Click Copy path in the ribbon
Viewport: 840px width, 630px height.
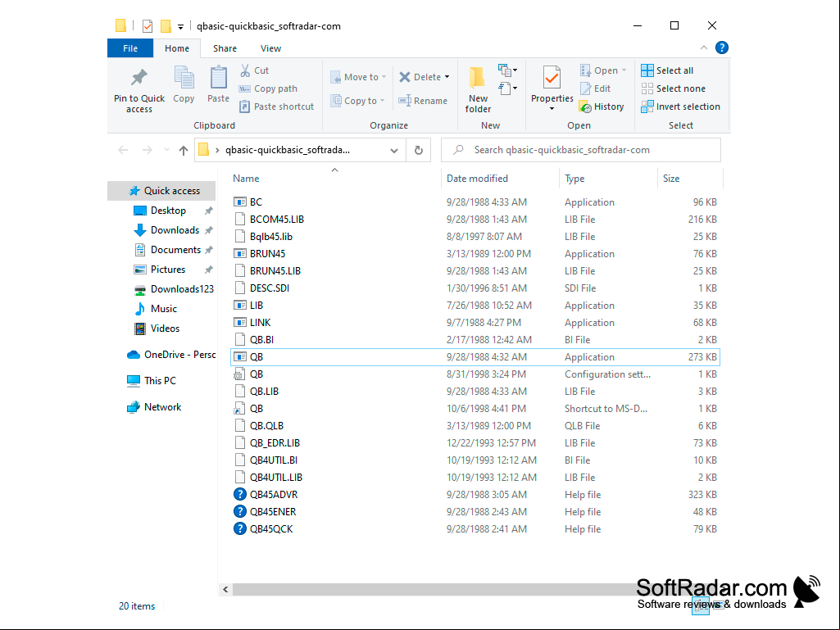(x=268, y=88)
